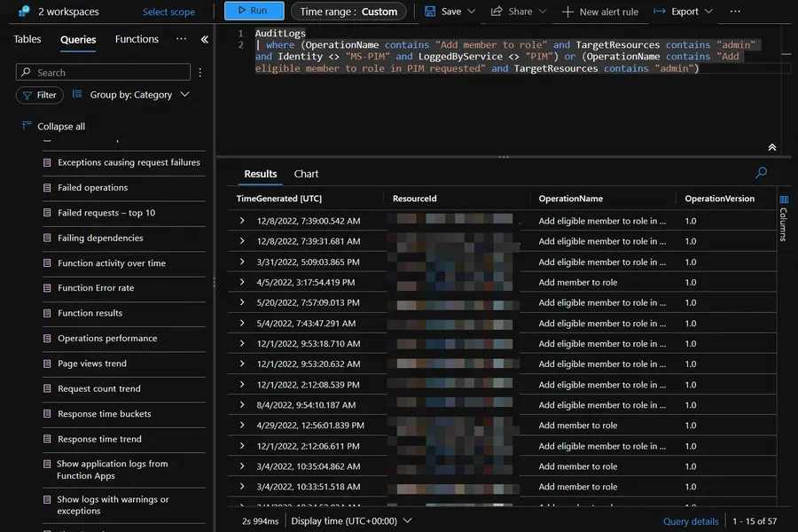Click the '1 - 15 of 57' results counter
The width and height of the screenshot is (798, 532).
755,521
